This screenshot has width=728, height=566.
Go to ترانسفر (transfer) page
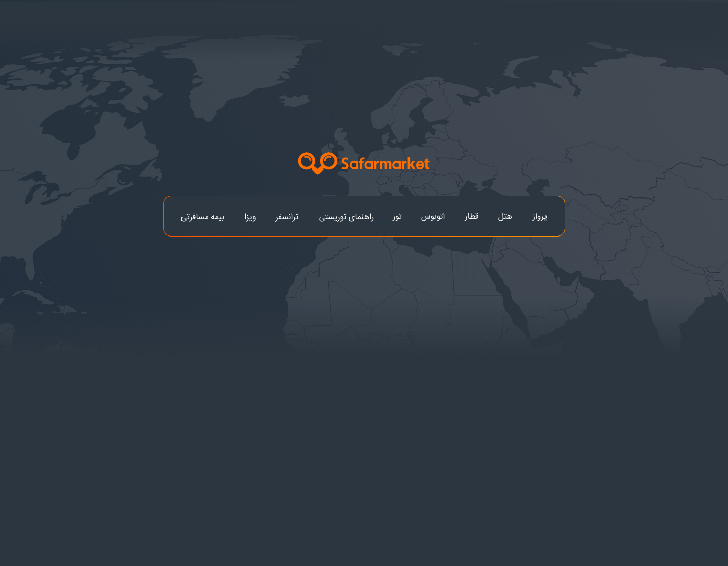point(287,217)
